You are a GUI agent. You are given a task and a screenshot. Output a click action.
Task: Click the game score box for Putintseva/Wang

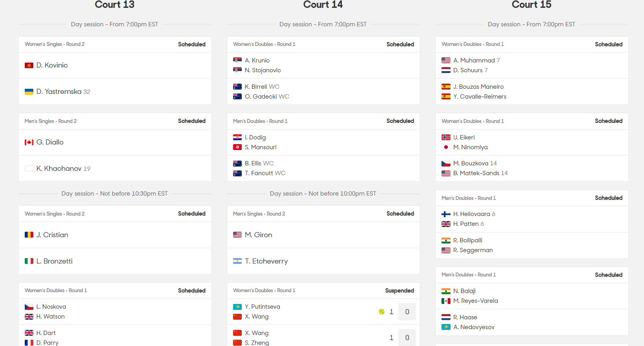coord(407,312)
